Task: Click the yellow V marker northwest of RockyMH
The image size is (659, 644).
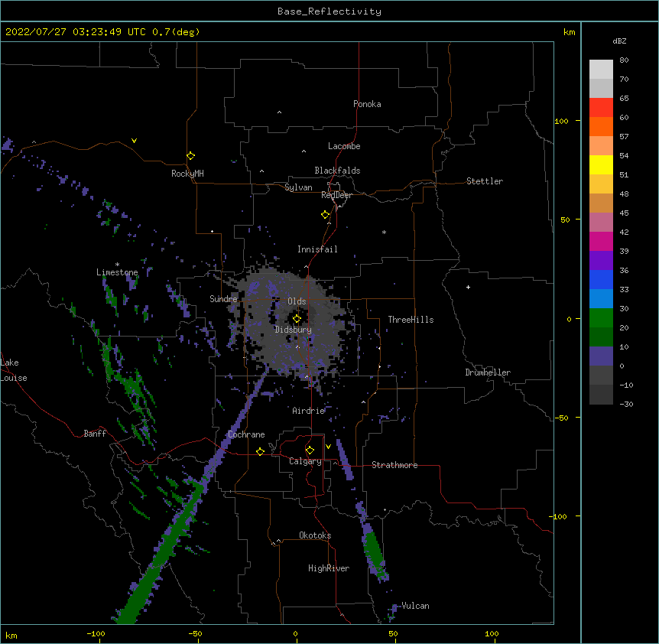Action: point(134,141)
